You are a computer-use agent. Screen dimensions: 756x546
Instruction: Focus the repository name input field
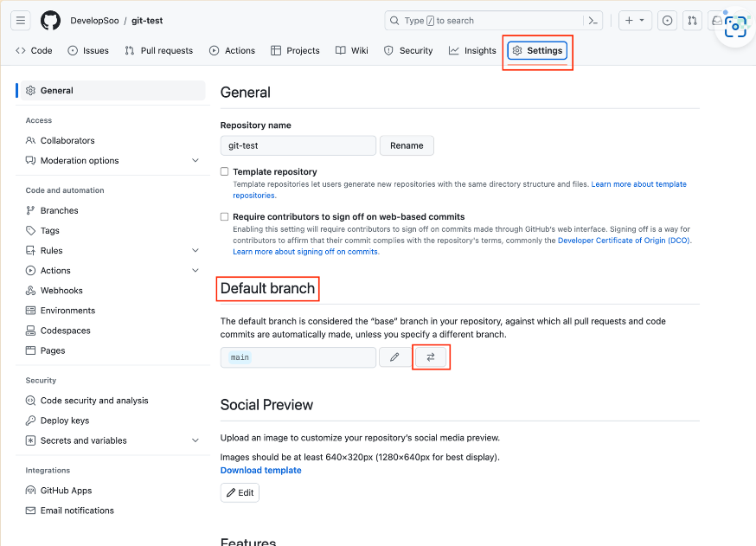(298, 145)
